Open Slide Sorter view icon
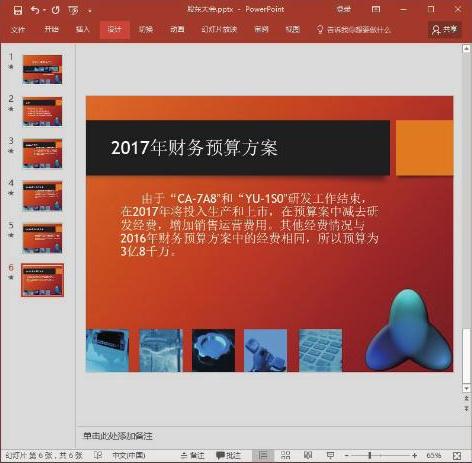Image resolution: width=472 pixels, height=463 pixels. (x=285, y=455)
